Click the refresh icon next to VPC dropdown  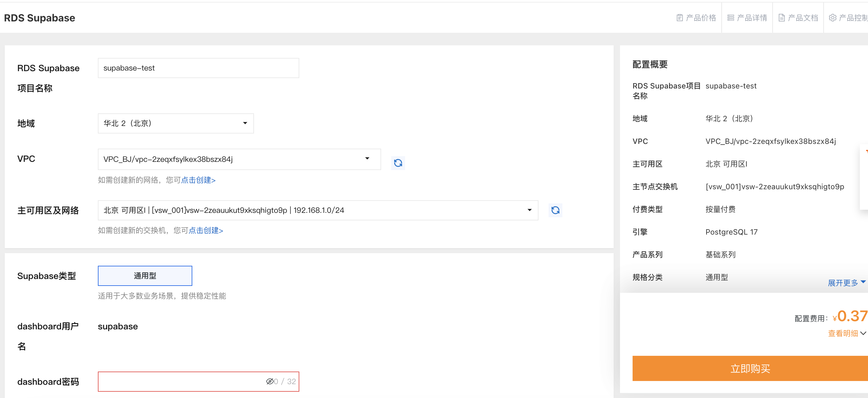397,163
